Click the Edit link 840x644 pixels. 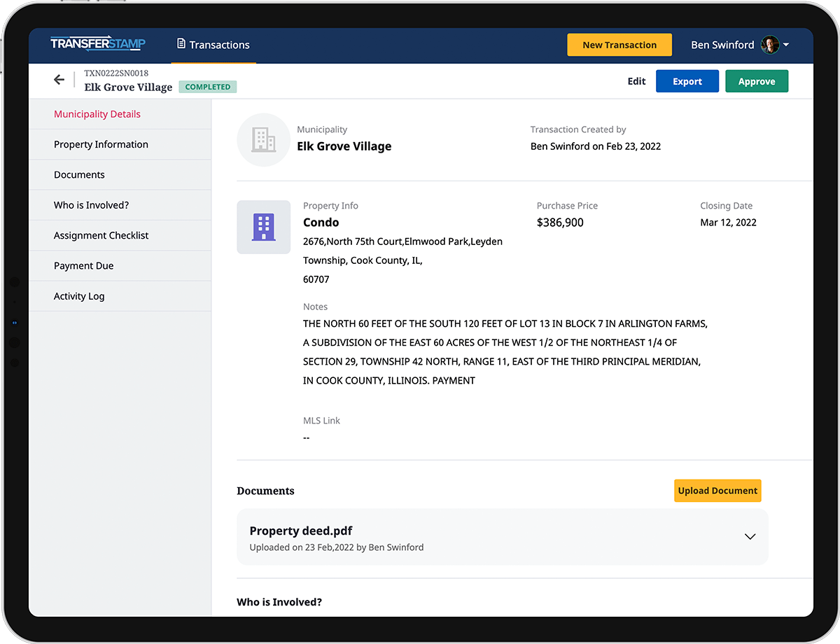pyautogui.click(x=636, y=81)
